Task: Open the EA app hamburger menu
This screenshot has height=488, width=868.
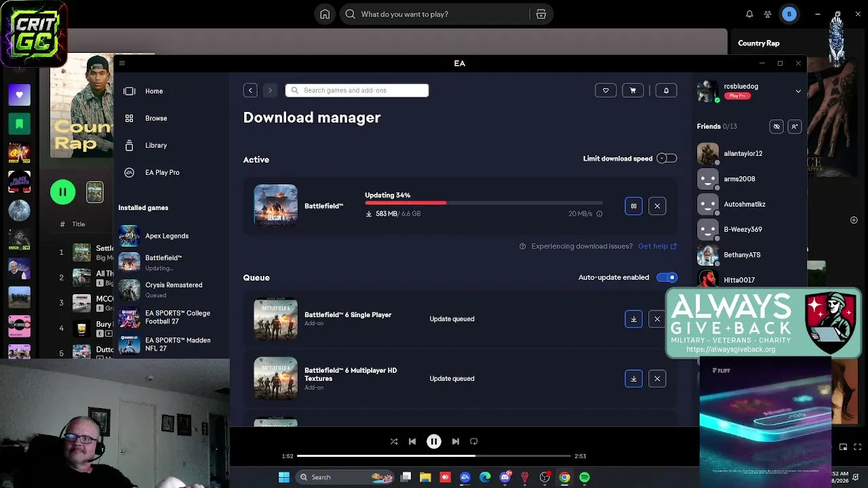Action: point(122,63)
